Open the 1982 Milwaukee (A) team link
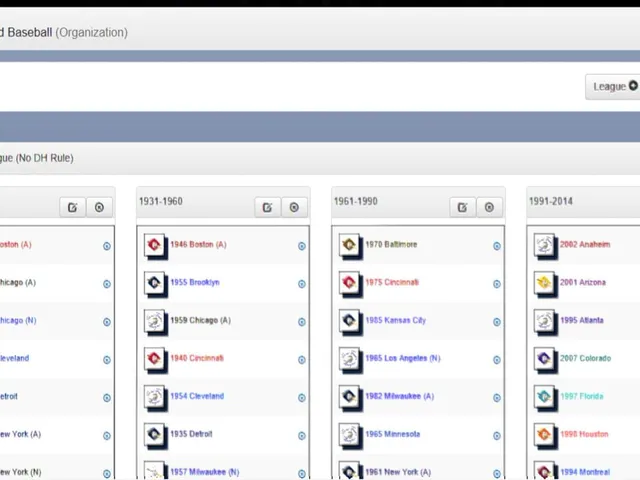Screen dimensions: 640x480 coord(400,396)
